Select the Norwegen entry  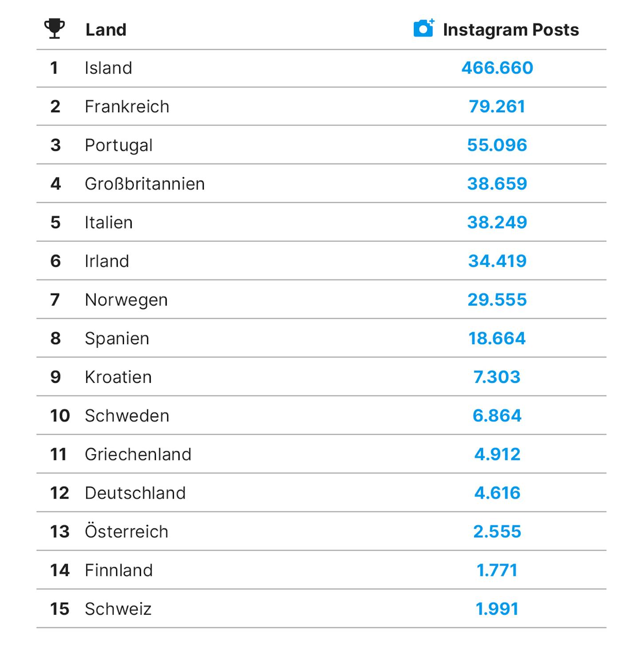coord(126,300)
